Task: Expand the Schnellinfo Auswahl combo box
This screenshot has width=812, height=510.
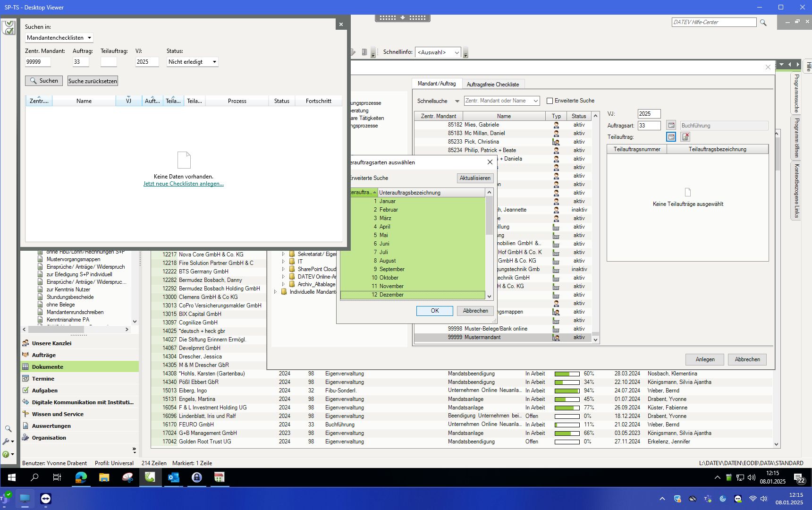Action: click(x=457, y=52)
